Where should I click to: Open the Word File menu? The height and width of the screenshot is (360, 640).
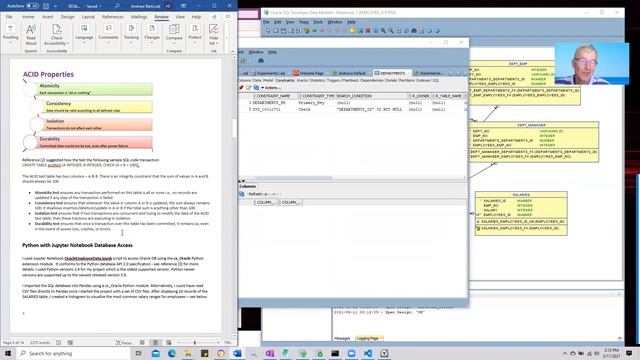click(x=9, y=17)
